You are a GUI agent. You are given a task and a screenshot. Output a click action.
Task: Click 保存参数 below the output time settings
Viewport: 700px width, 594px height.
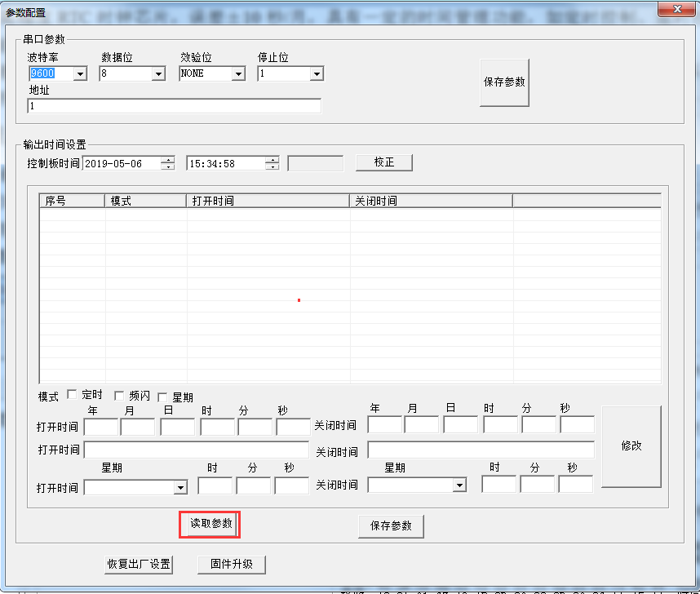(x=391, y=526)
